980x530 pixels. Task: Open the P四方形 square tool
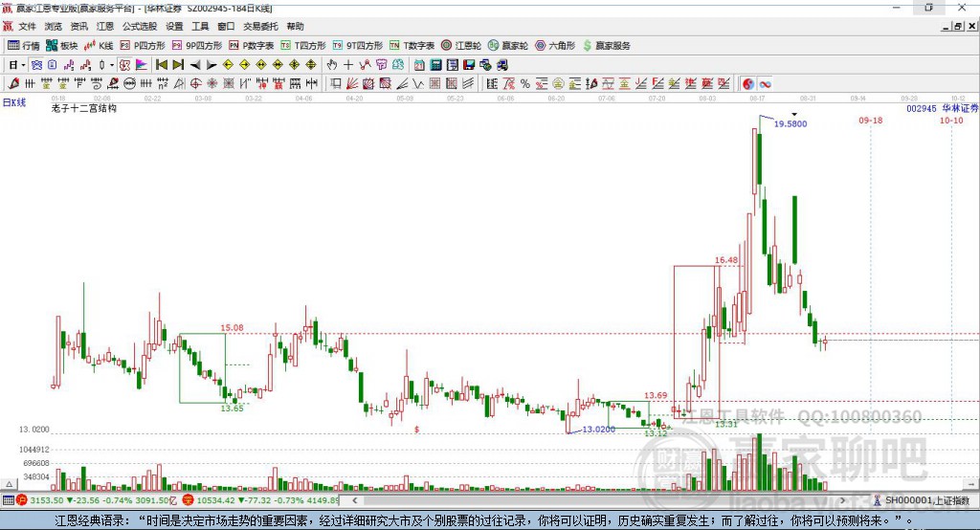pyautogui.click(x=143, y=46)
